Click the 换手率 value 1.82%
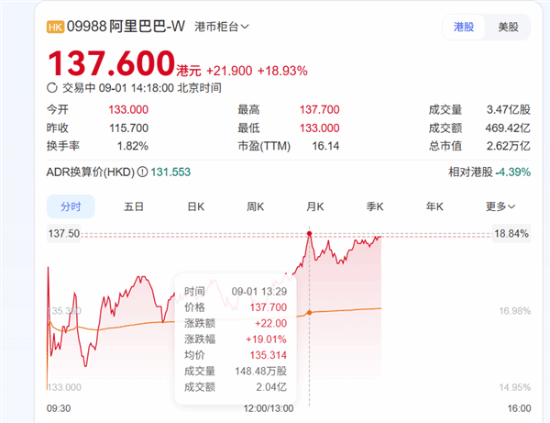The image size is (550, 423). [x=133, y=146]
